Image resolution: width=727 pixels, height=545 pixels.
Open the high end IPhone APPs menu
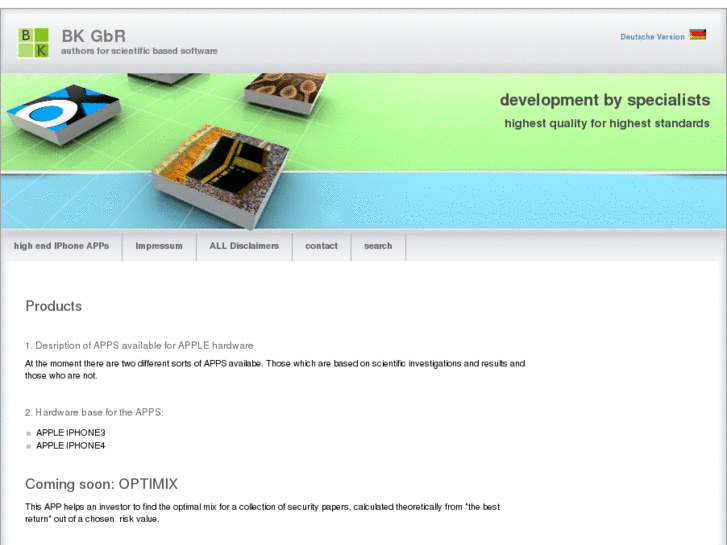[61, 246]
